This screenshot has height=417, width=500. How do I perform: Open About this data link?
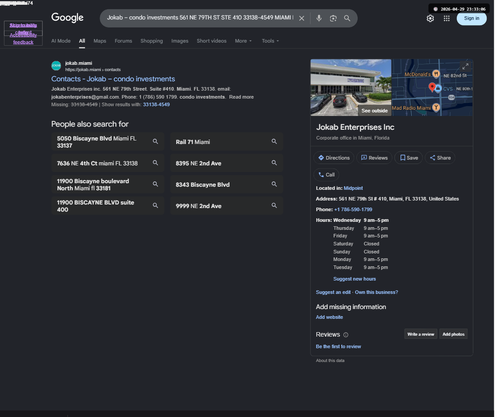(330, 361)
